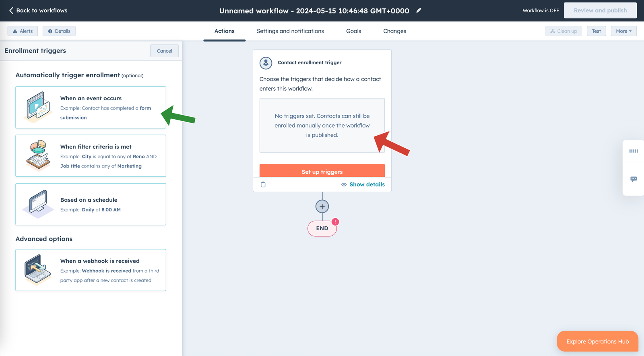The height and width of the screenshot is (356, 644).
Task: Click the contact enrollment trigger avatar icon
Action: coord(266,63)
